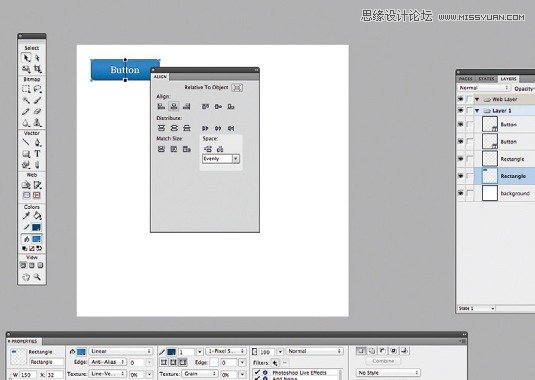This screenshot has height=380, width=535.
Task: Select the Text tool
Action: pyautogui.click(x=37, y=154)
